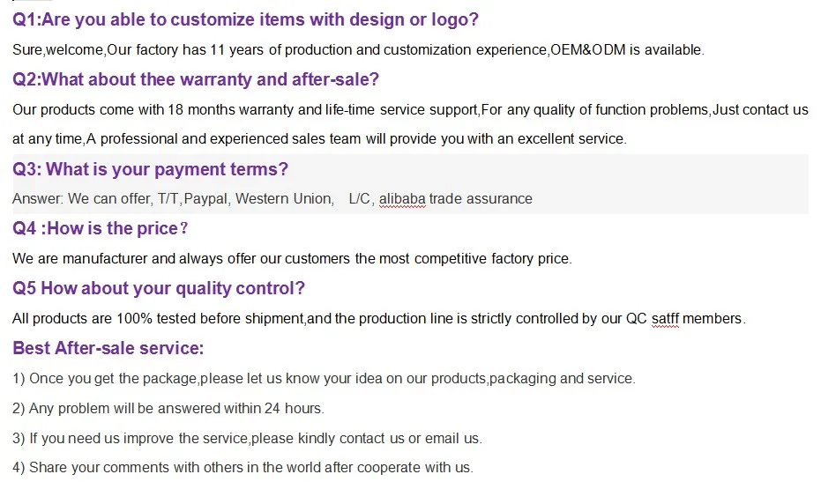Click the excellent service sentence line

[319, 139]
